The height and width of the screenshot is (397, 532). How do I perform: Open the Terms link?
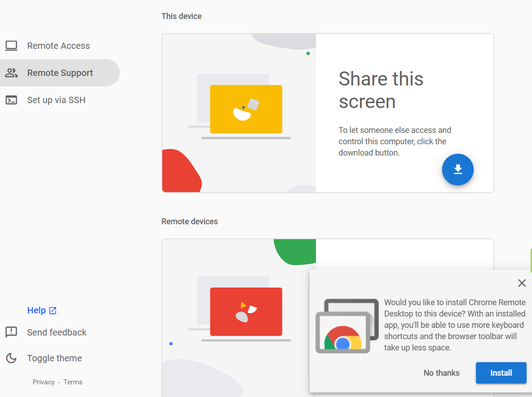[x=73, y=382]
